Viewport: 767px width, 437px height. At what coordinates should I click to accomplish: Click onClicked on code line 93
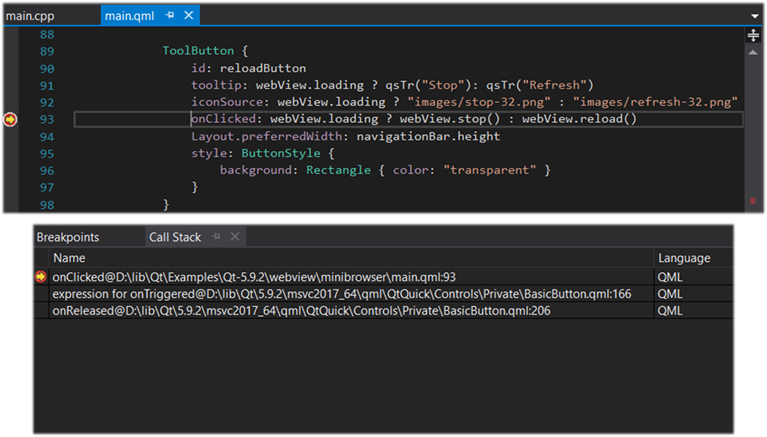[223, 119]
